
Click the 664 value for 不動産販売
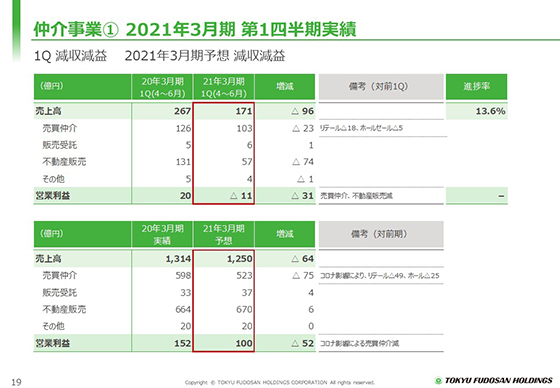(183, 309)
